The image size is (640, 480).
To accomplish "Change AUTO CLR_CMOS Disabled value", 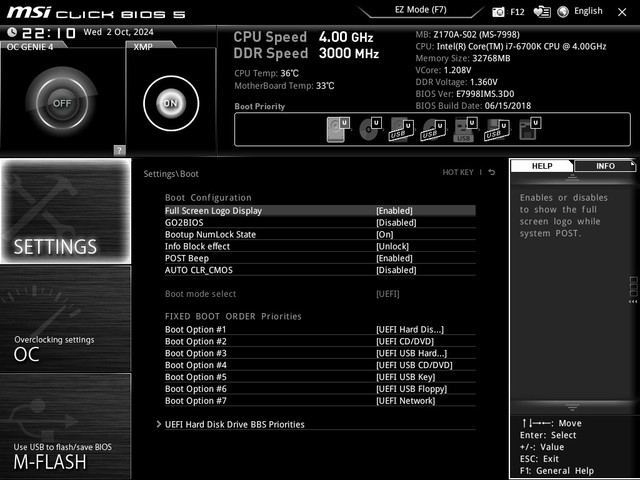I will coord(396,270).
